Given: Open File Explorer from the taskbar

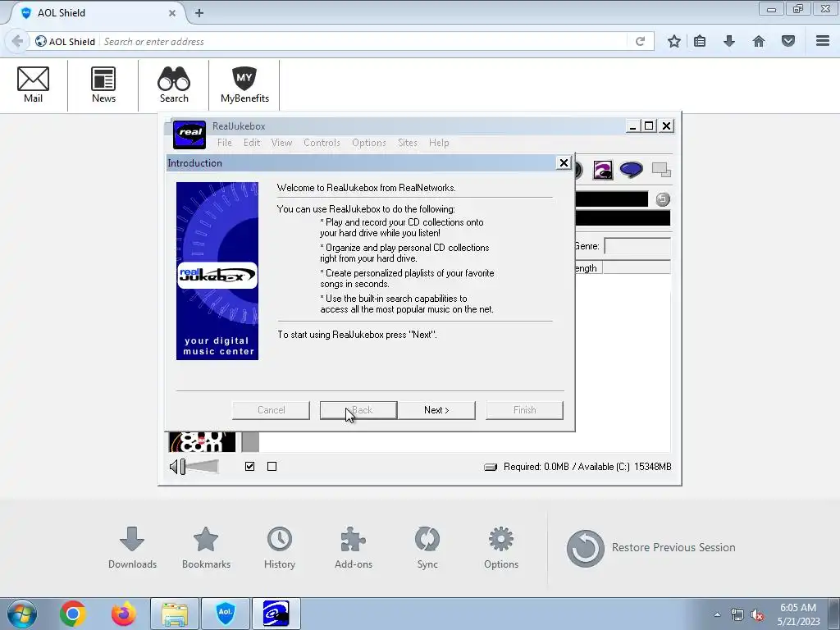Looking at the screenshot, I should (175, 614).
